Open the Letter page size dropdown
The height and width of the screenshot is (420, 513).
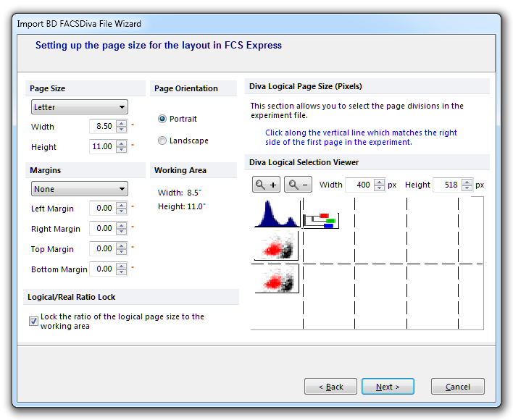[x=80, y=107]
